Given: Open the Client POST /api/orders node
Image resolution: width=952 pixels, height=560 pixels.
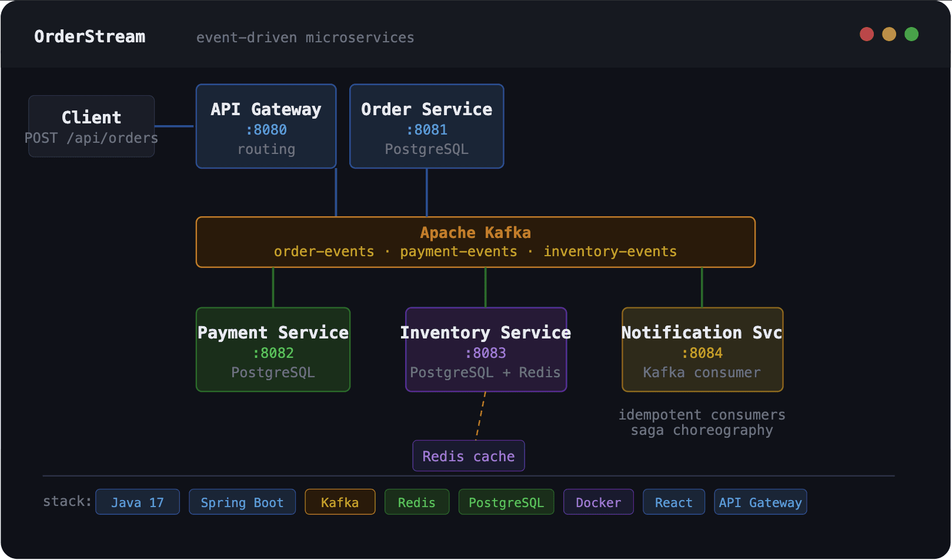Looking at the screenshot, I should tap(91, 126).
